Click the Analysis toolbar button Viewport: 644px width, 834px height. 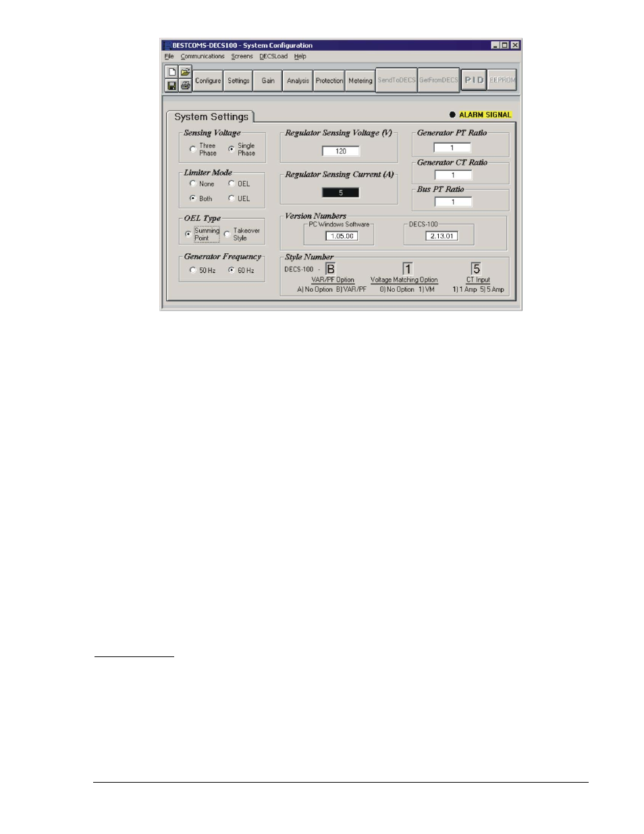[298, 80]
